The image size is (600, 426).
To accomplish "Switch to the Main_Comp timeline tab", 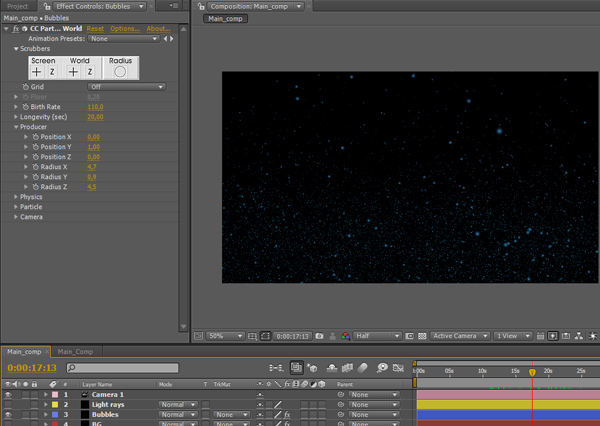I will pos(75,352).
